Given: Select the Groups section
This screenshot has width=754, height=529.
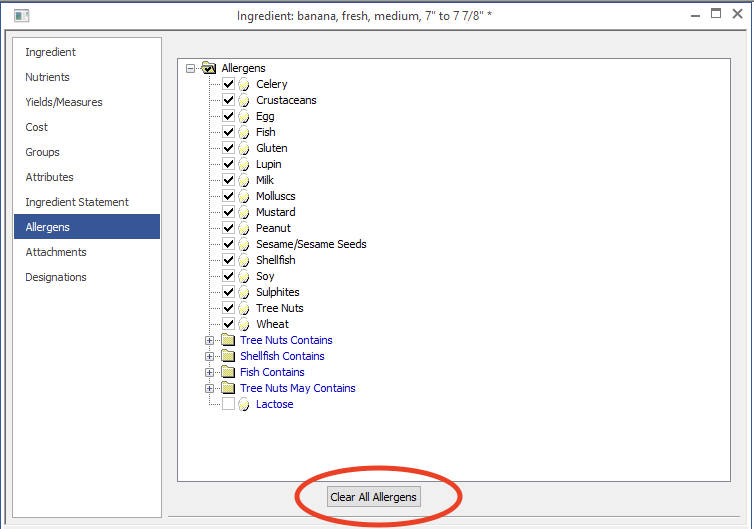Looking at the screenshot, I should [87, 152].
